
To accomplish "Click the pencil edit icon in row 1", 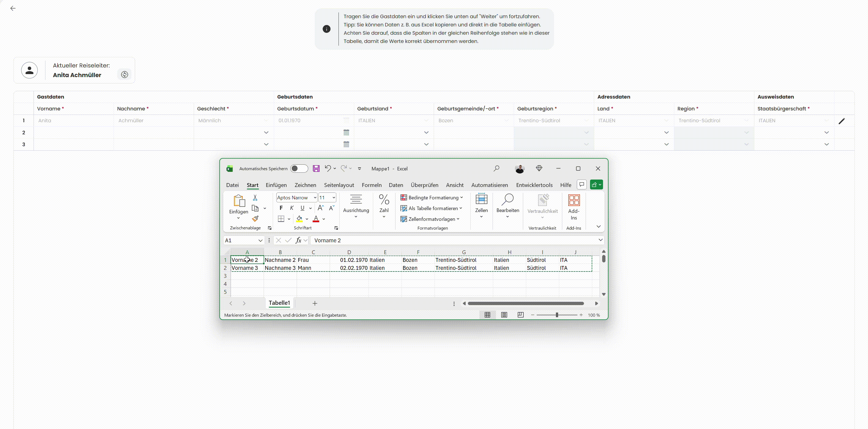I will (841, 121).
